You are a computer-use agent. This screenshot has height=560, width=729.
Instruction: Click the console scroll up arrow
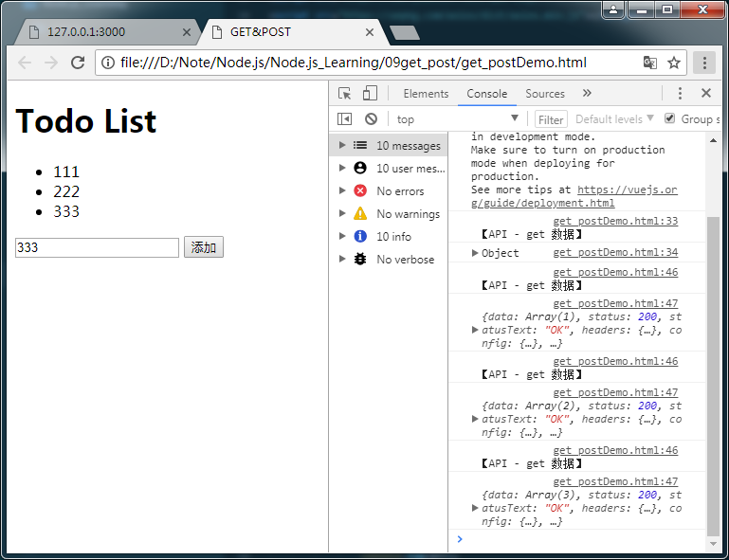click(x=713, y=140)
